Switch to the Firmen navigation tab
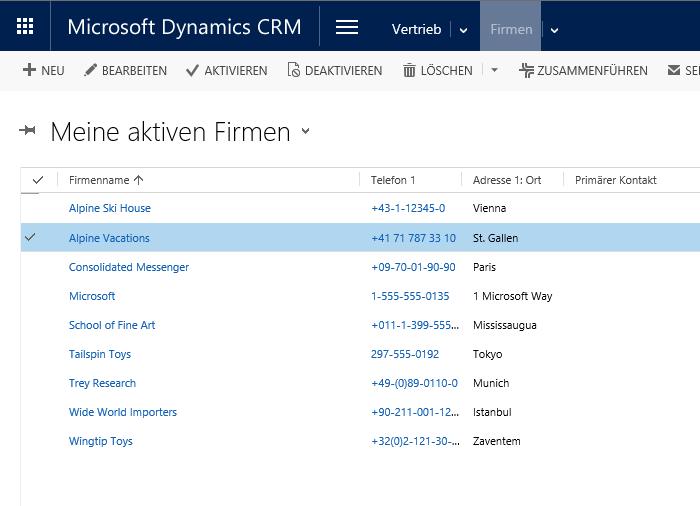The image size is (700, 506). 511,29
